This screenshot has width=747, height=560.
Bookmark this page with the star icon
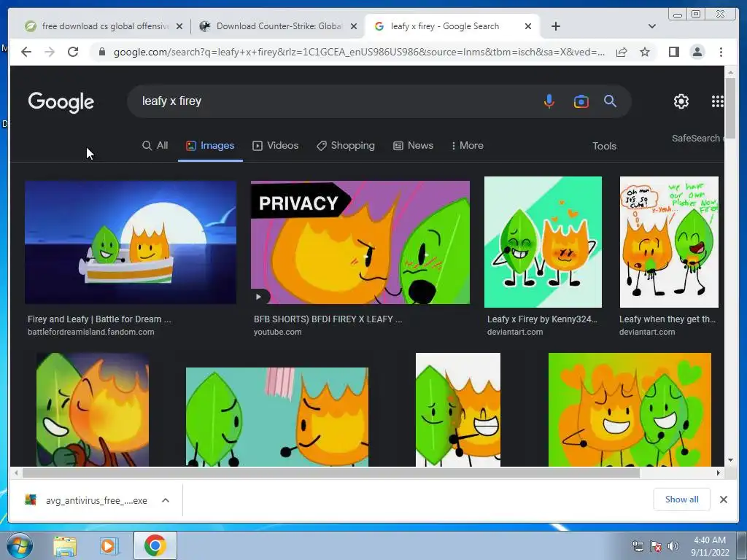[645, 52]
